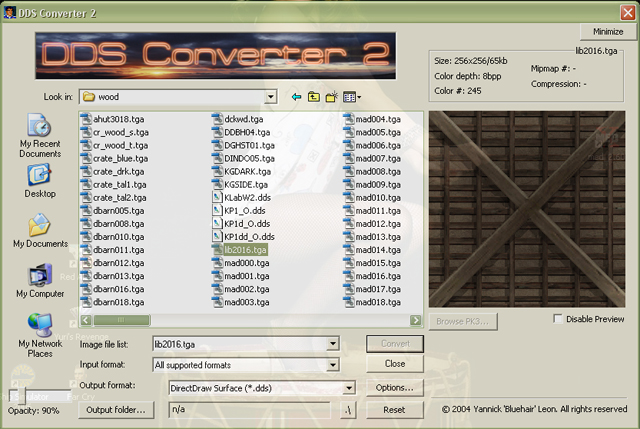The image size is (640, 429).
Task: Click the file list horizontal scrollbar thumb
Action: [122, 320]
